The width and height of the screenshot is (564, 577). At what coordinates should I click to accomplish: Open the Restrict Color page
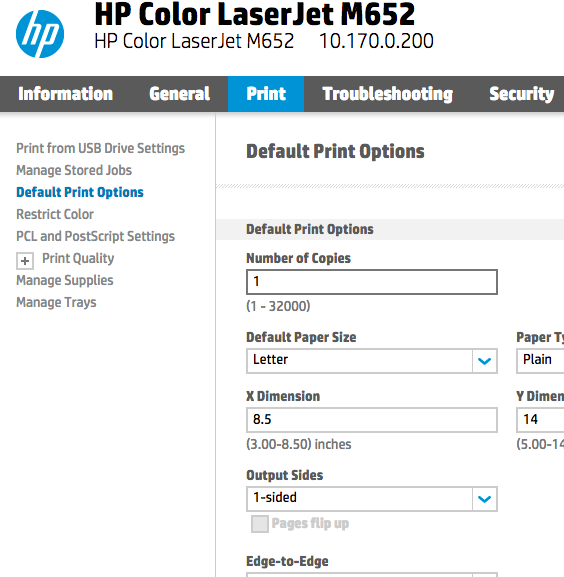(x=55, y=214)
